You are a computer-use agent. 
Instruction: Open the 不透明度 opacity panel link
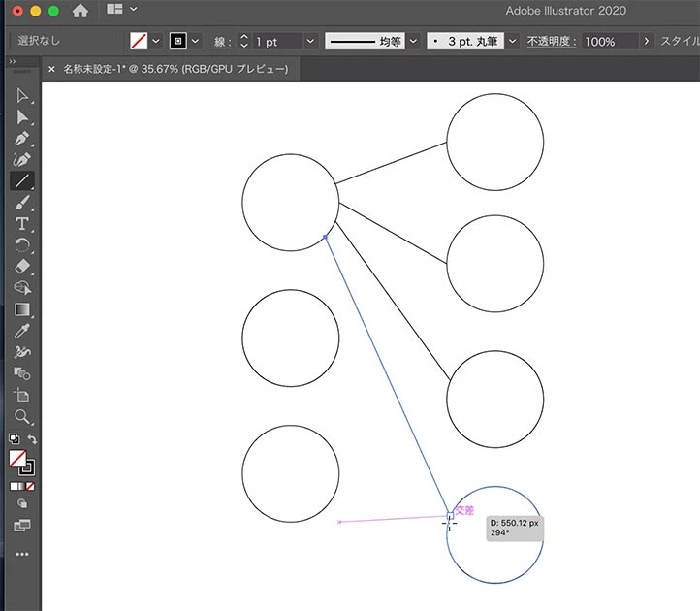pos(552,42)
